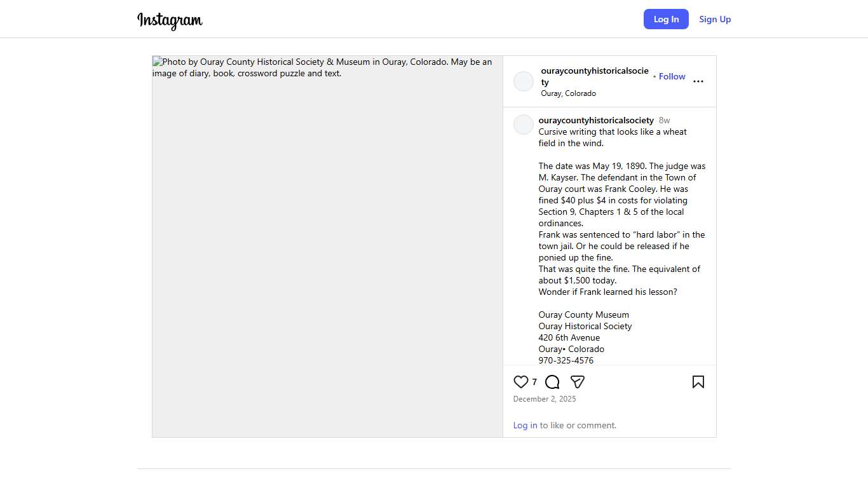Open the Sign Up link

(715, 19)
